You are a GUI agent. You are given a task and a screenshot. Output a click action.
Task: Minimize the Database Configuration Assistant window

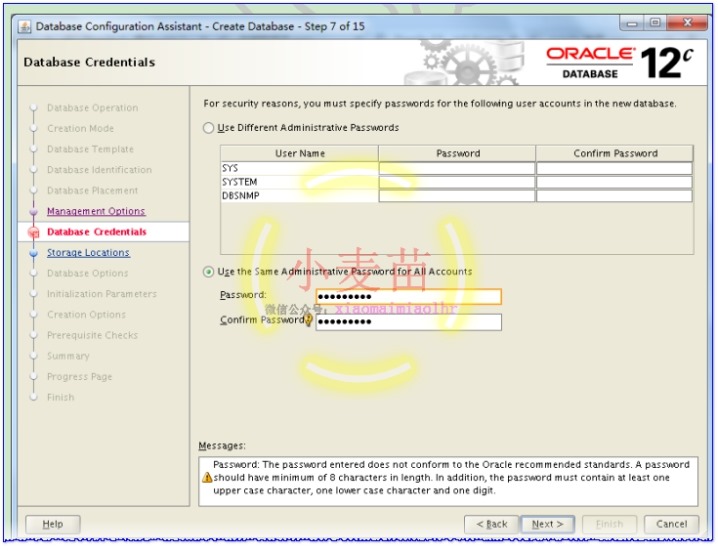point(632,23)
